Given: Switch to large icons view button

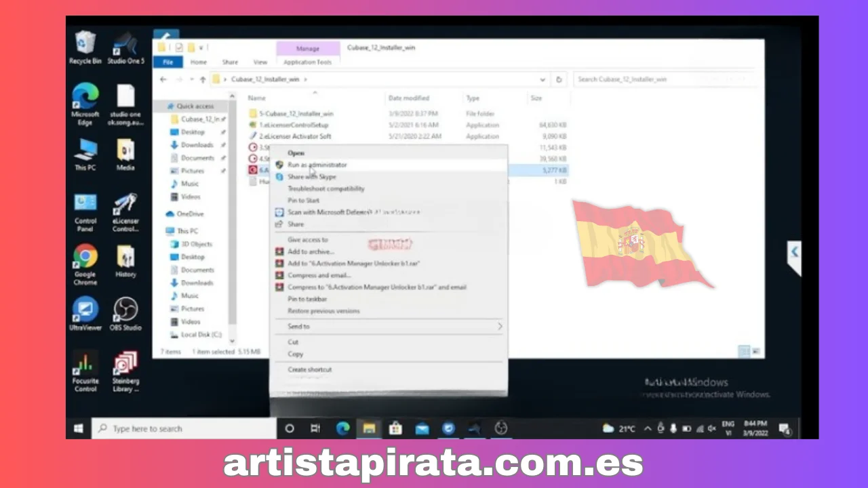Looking at the screenshot, I should pyautogui.click(x=755, y=351).
